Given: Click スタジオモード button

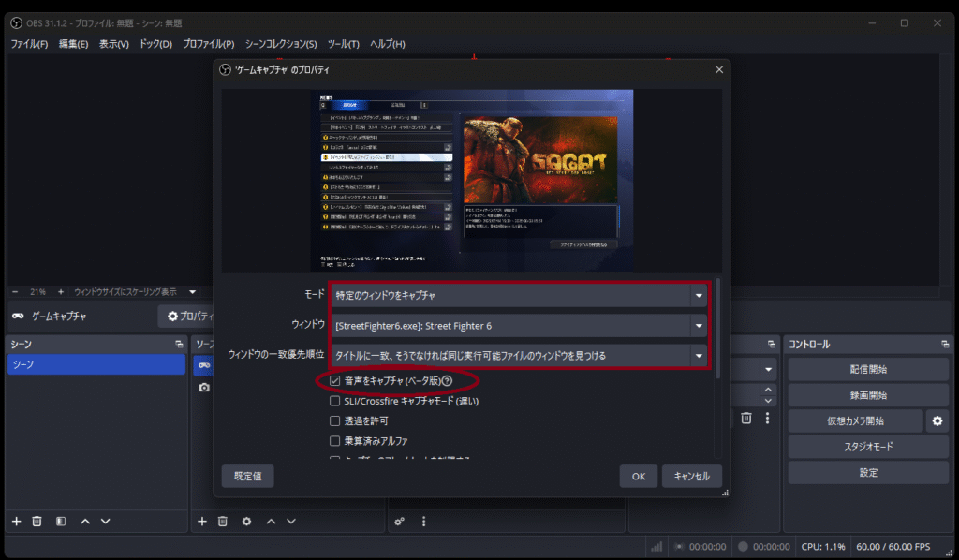Looking at the screenshot, I should 868,447.
